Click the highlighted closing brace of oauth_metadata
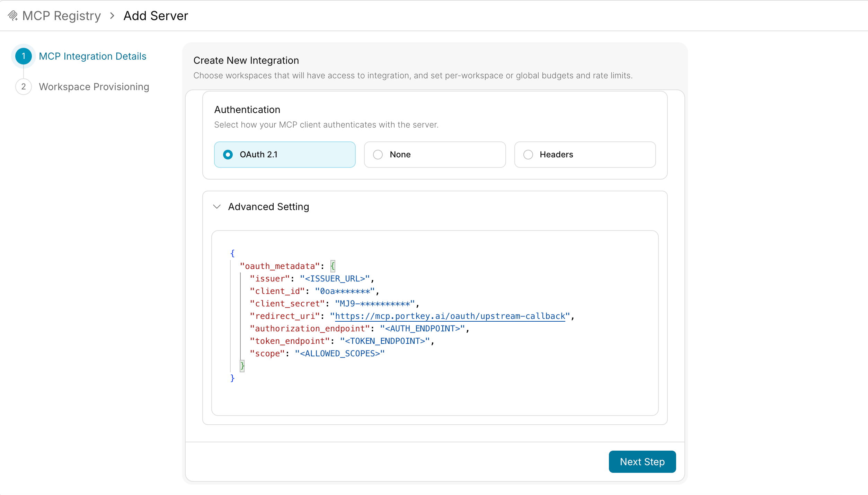This screenshot has width=868, height=495. 242,366
